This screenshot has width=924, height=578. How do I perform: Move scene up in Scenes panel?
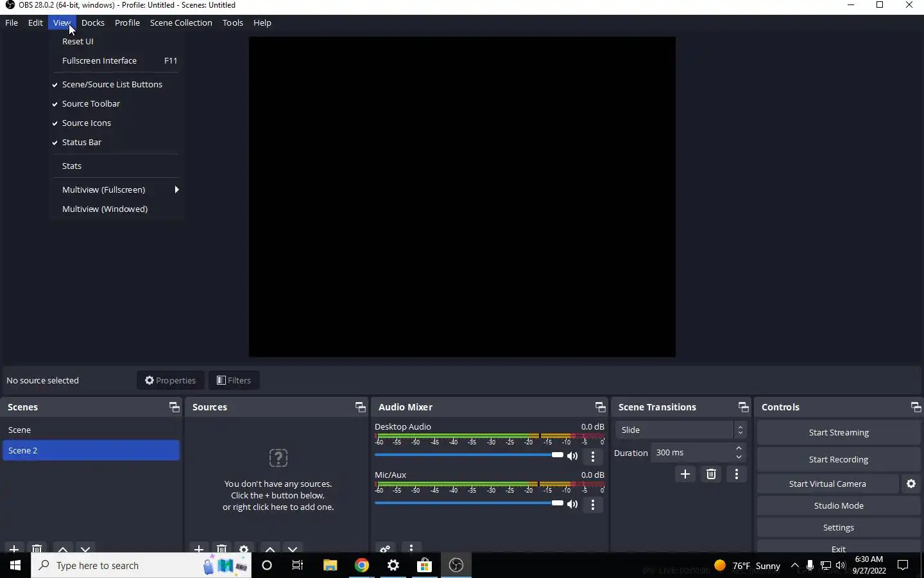pos(63,549)
